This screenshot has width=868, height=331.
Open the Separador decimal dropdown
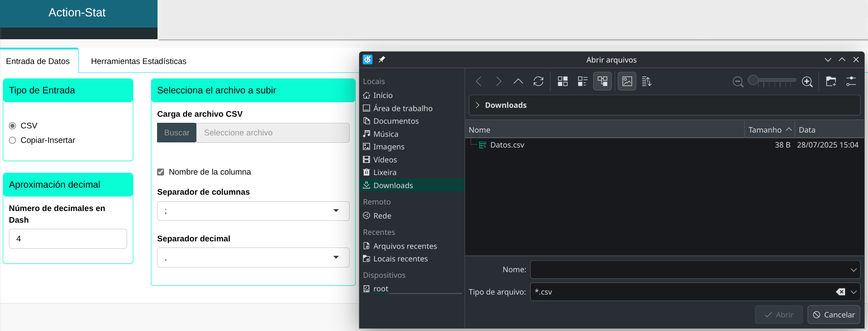click(253, 258)
